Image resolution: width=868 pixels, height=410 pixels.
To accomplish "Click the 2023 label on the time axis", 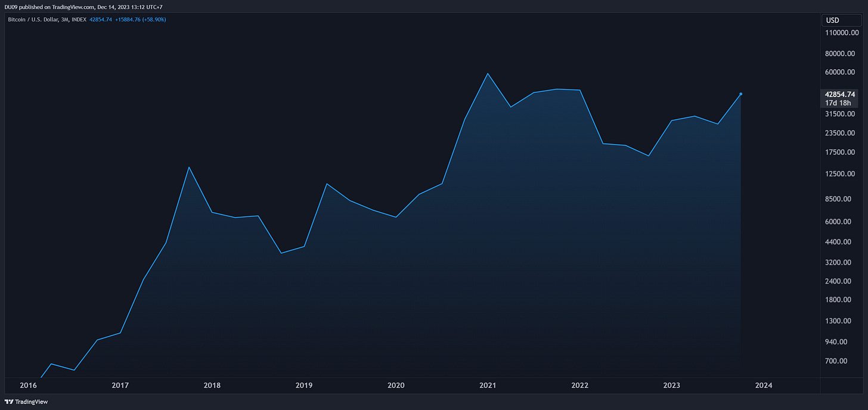I will 672,386.
